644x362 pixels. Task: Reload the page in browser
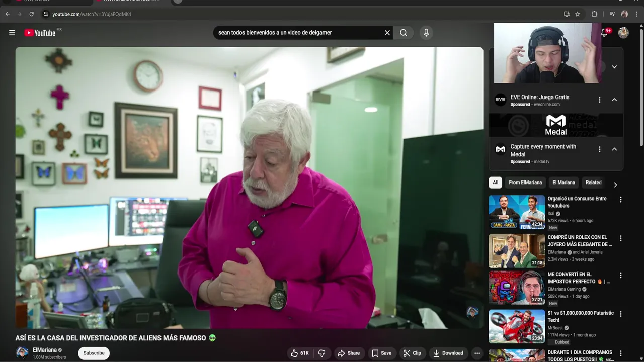[x=31, y=14]
